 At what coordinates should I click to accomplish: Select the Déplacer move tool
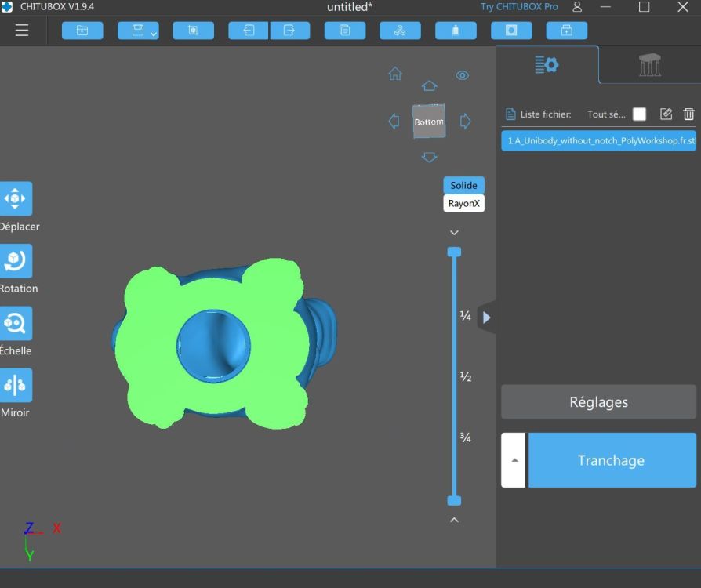[16, 198]
